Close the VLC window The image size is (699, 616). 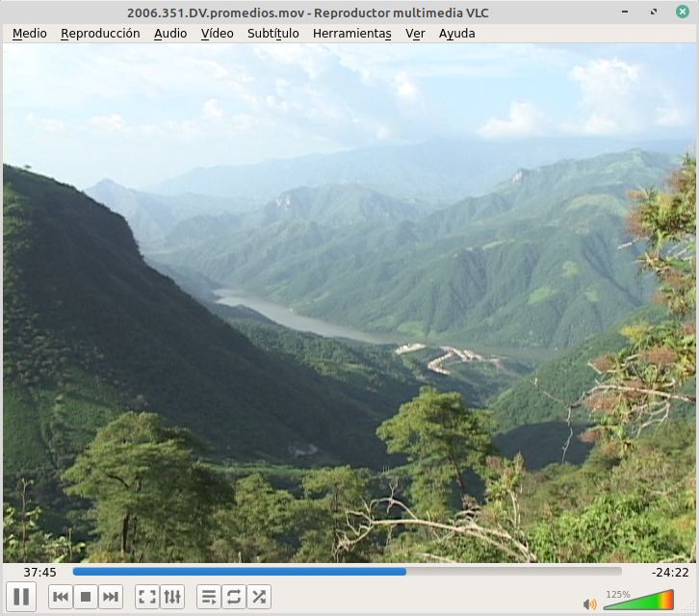[x=683, y=12]
